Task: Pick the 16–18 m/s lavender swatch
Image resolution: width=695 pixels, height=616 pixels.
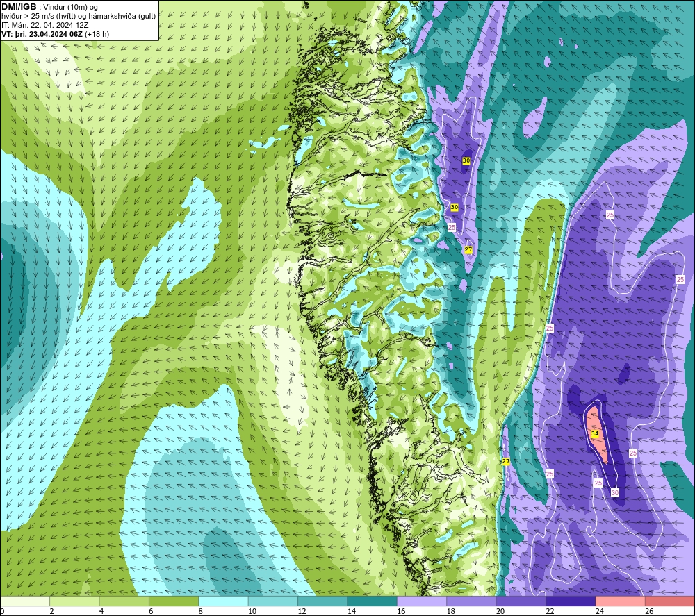Action: click(x=422, y=601)
